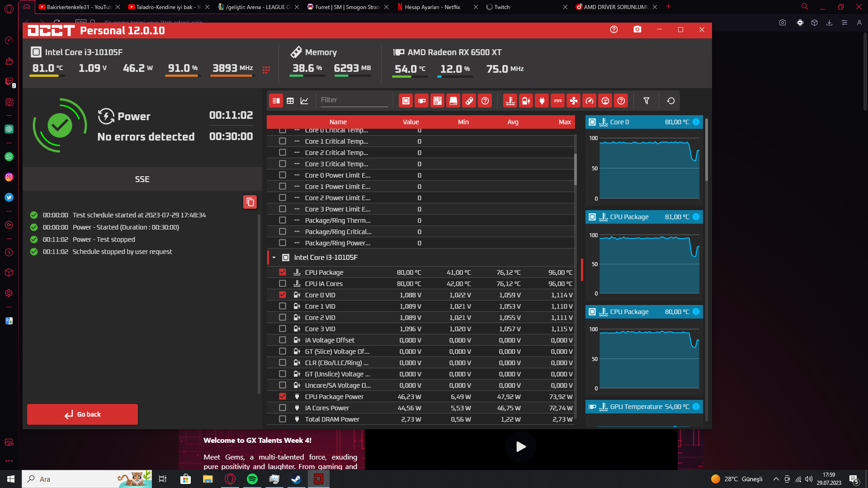Toggle storage drive sensor filter

[x=453, y=101]
